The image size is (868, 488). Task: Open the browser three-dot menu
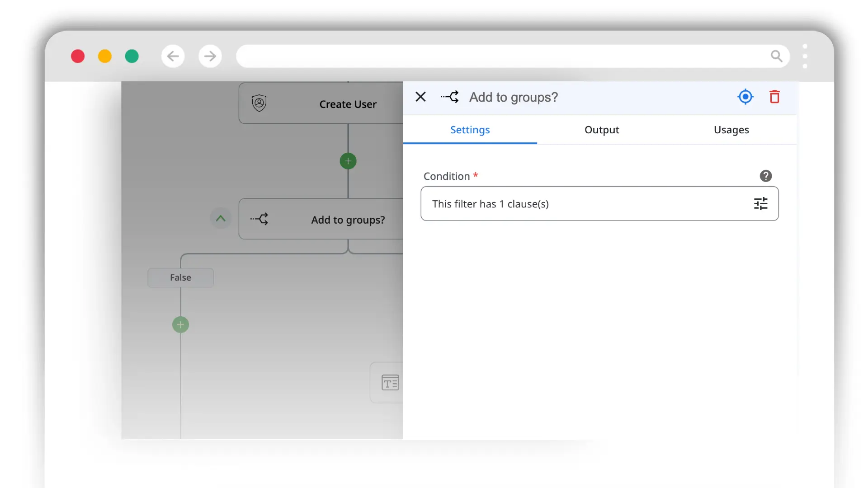(805, 56)
